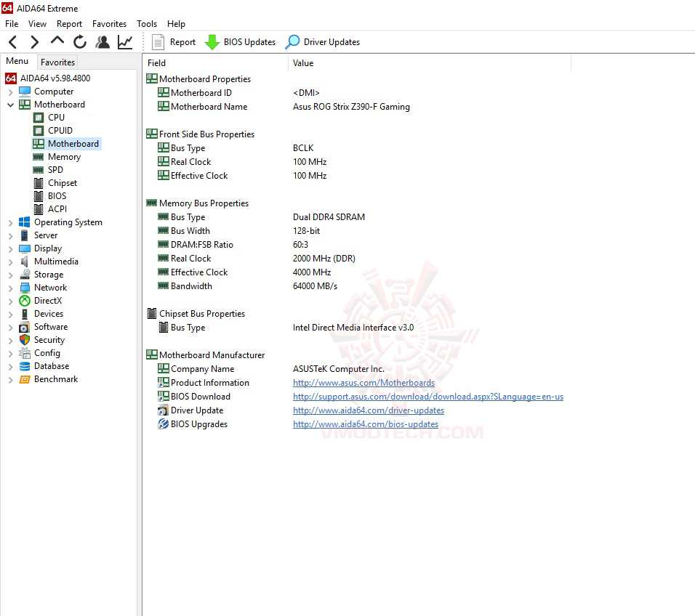Open the aida64.com/driver-updates link
The image size is (695, 616).
[369, 410]
